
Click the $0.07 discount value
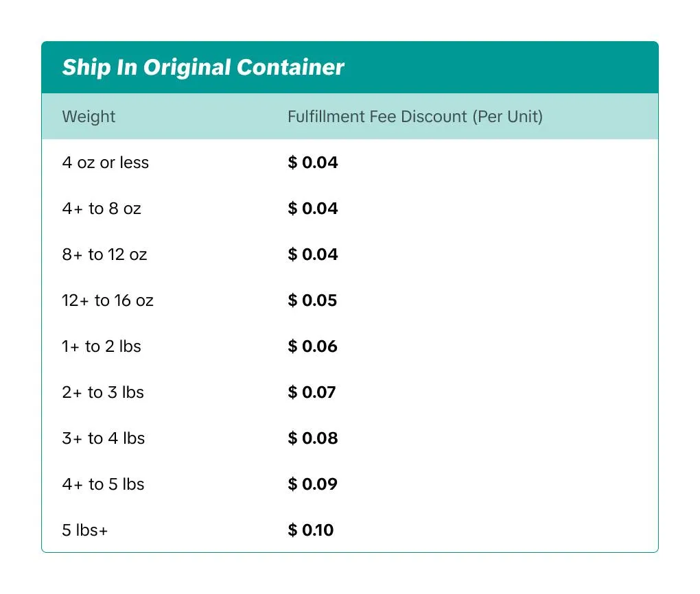(312, 392)
